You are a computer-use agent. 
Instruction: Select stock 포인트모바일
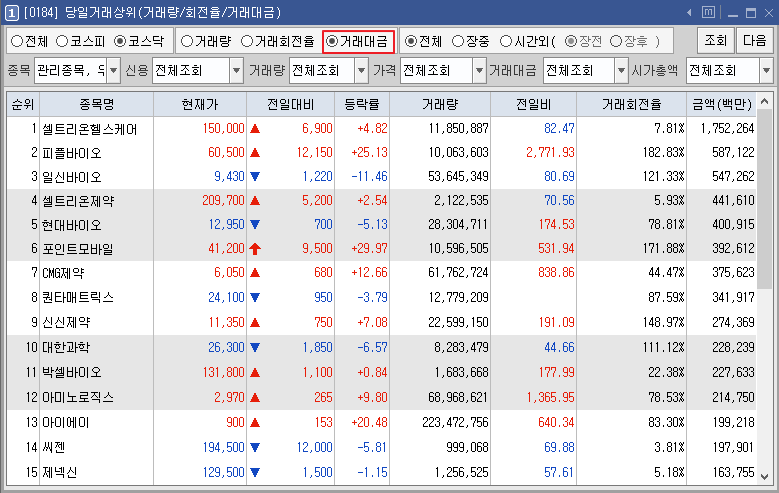[78, 248]
